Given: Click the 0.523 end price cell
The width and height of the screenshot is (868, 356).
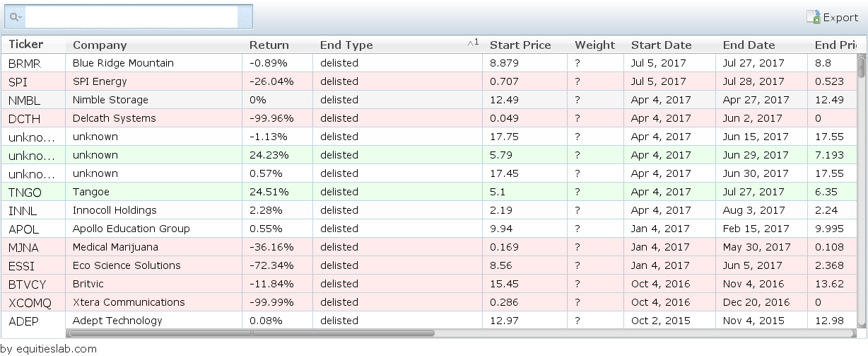Looking at the screenshot, I should [833, 81].
